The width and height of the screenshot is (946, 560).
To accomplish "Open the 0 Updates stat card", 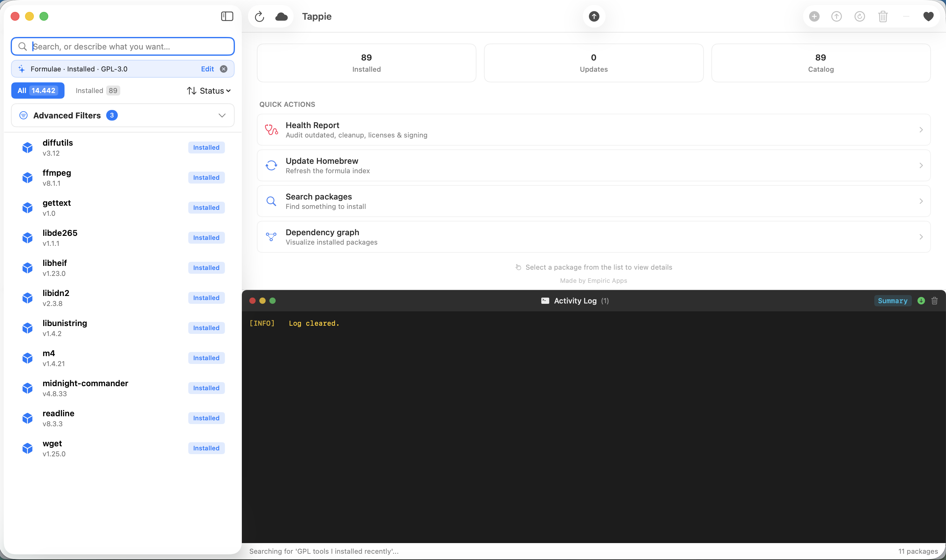I will click(594, 63).
